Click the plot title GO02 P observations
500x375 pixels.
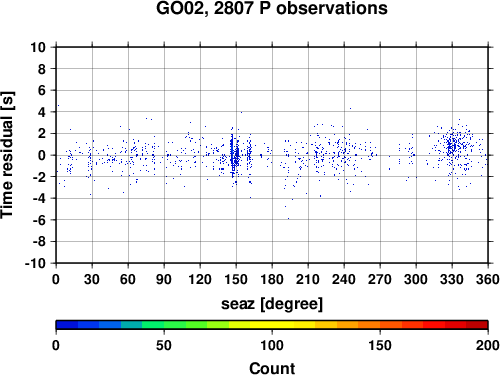tap(272, 8)
